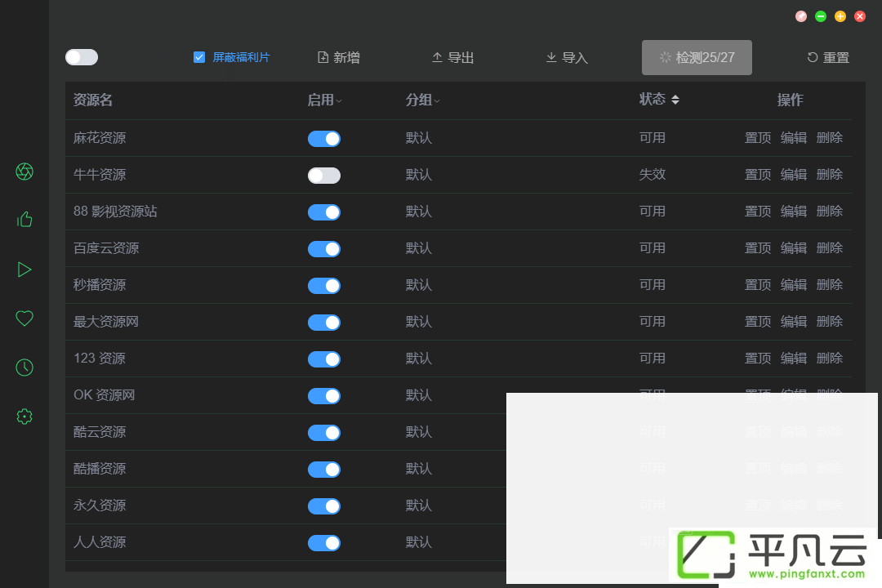Disable the 酷播资源 switch

point(324,470)
